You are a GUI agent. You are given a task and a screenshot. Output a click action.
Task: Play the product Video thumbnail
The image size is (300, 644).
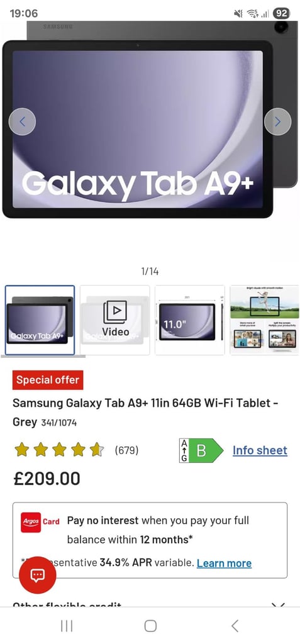coord(115,320)
